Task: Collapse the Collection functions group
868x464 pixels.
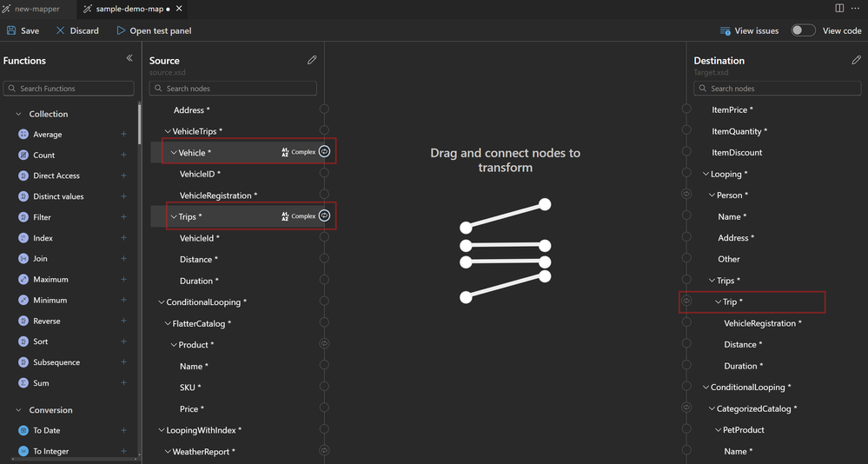Action: point(19,114)
